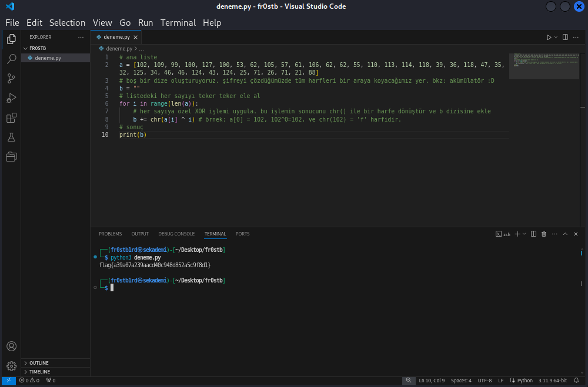Viewport: 588px width, 387px height.
Task: Select the deneme.py editor tab
Action: [x=116, y=37]
